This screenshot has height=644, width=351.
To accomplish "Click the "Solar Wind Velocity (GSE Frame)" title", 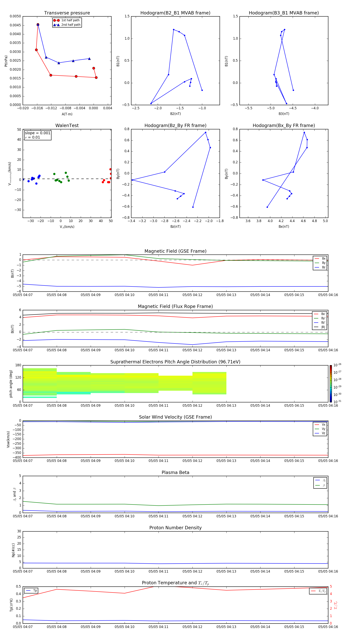I will [x=175, y=417].
